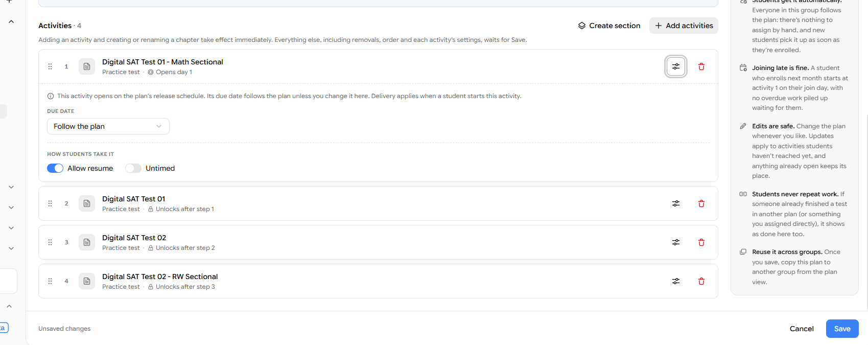Select Digital SAT Test 01 - Math Sectional title

click(x=162, y=62)
